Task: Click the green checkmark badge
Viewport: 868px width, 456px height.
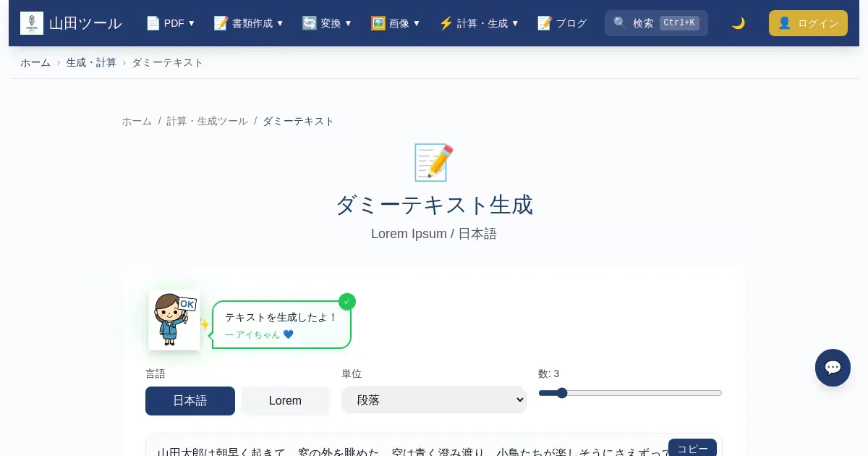Action: (x=347, y=301)
